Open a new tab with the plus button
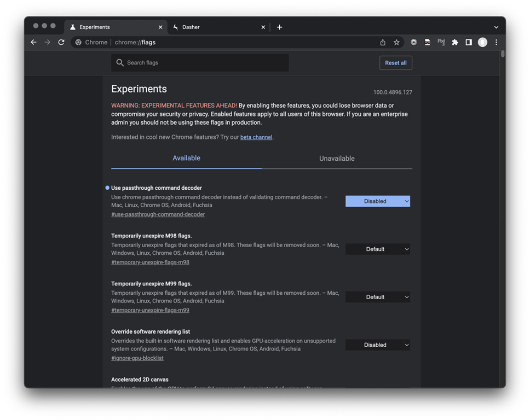The width and height of the screenshot is (530, 420). coord(279,27)
